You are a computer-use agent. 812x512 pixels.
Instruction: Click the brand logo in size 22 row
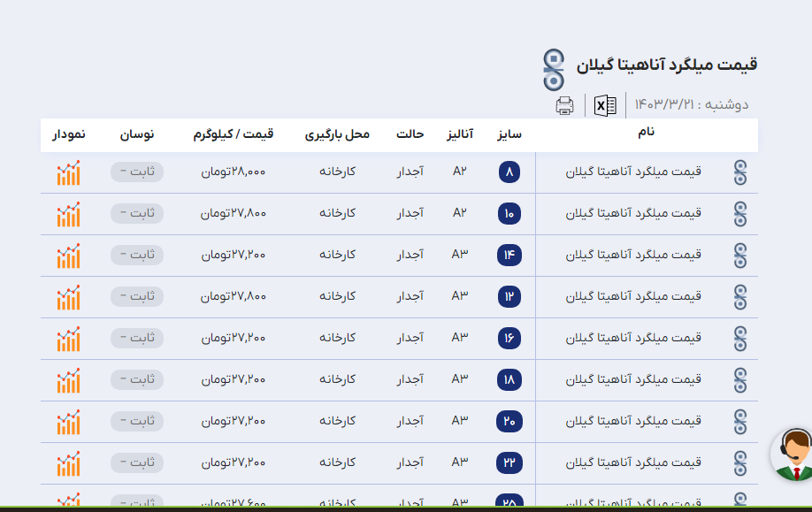[x=740, y=462]
